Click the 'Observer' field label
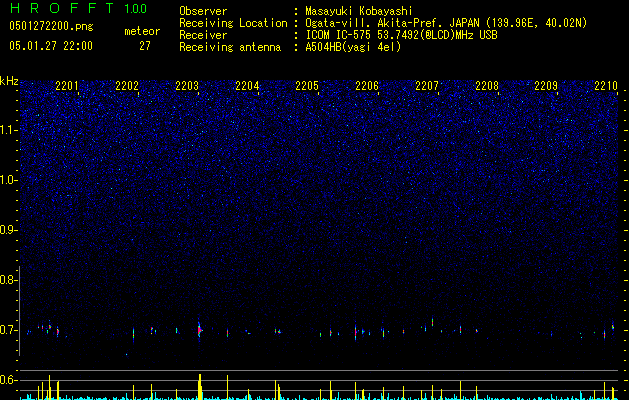Viewport: 629px width, 400px height. 203,11
